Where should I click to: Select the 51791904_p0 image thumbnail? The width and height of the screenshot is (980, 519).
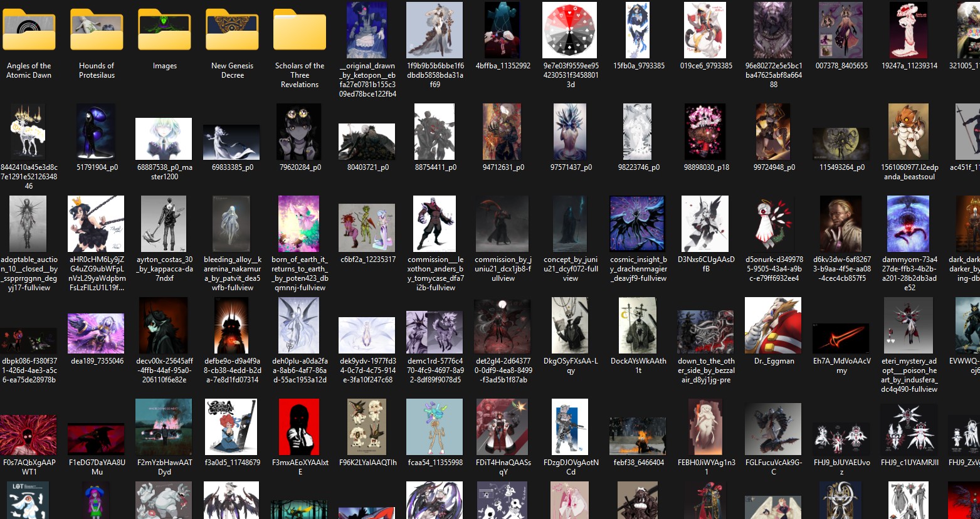[97, 132]
